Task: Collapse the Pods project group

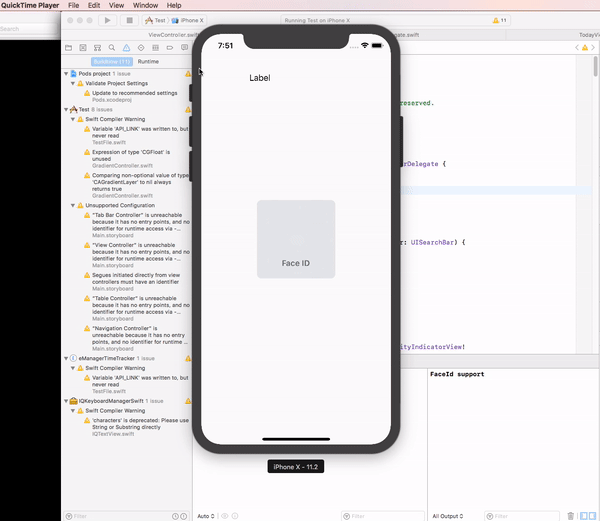Action: (x=66, y=73)
